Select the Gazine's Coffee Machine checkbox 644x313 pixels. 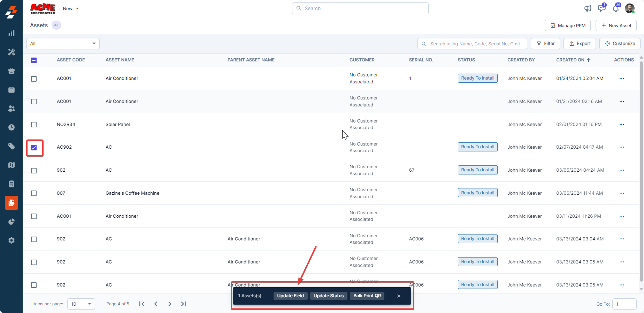pos(34,193)
